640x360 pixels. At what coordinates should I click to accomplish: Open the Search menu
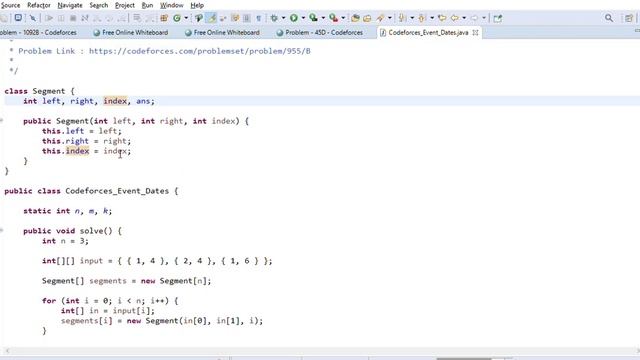click(99, 5)
